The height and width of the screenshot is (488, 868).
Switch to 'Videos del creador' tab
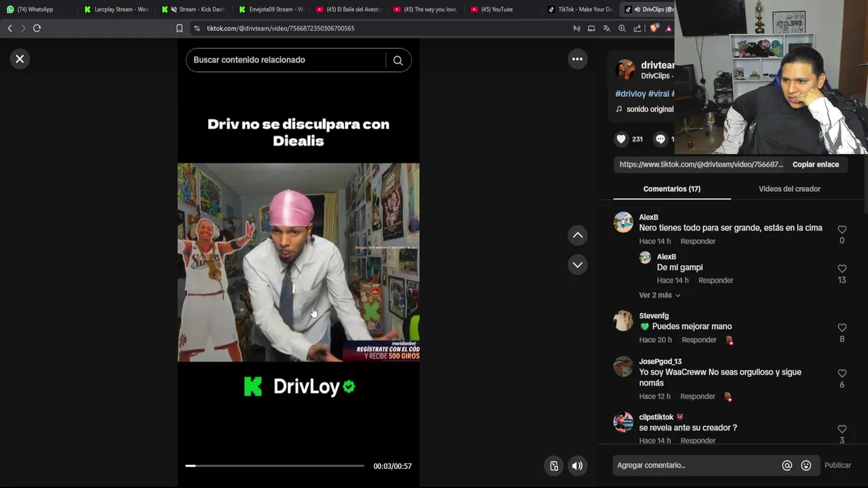click(x=789, y=189)
